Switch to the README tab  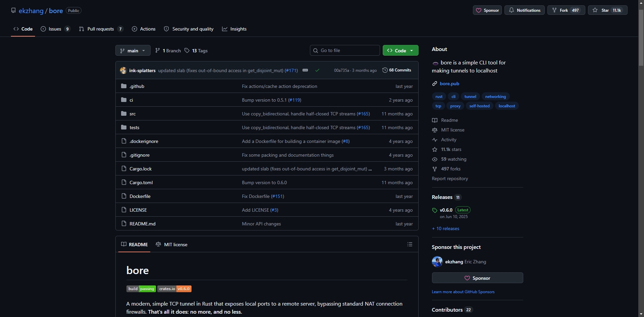135,244
